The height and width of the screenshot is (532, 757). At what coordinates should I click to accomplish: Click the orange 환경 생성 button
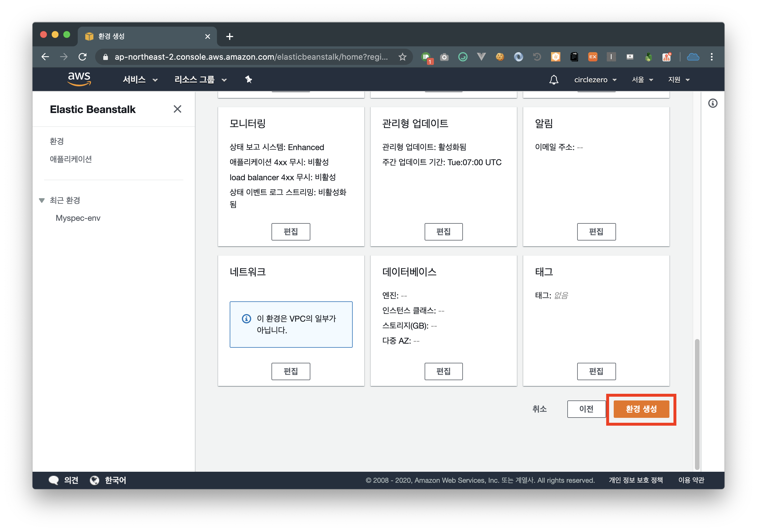tap(641, 409)
